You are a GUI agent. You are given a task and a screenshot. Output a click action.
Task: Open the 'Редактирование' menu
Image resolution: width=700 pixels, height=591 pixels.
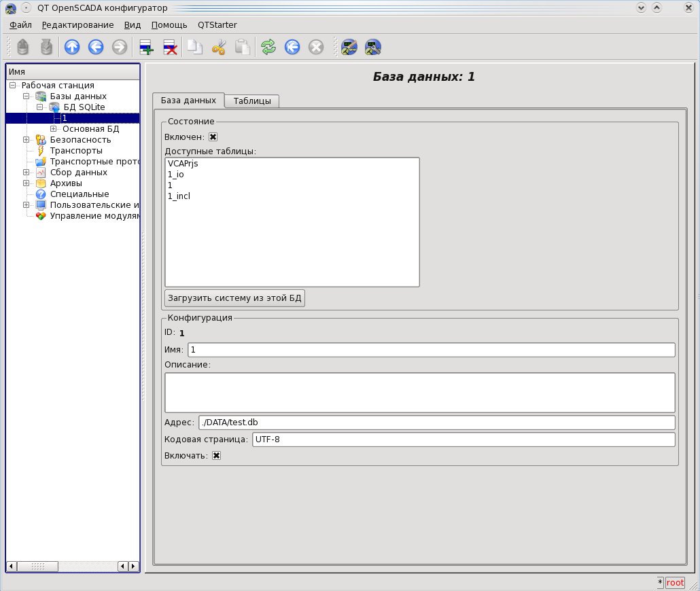click(77, 25)
